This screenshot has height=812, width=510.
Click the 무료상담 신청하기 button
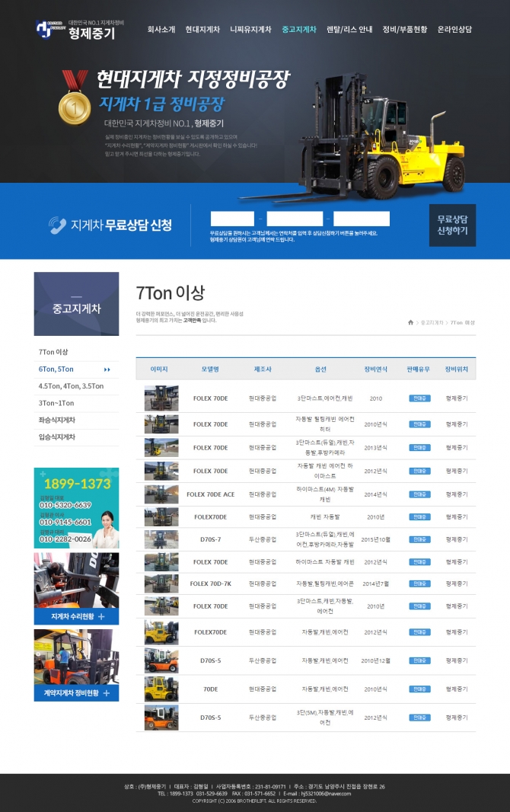click(x=453, y=225)
